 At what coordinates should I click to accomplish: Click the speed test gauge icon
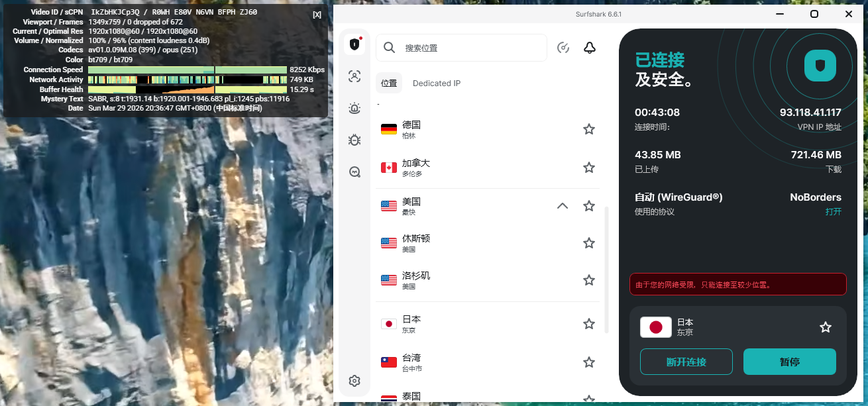click(563, 48)
